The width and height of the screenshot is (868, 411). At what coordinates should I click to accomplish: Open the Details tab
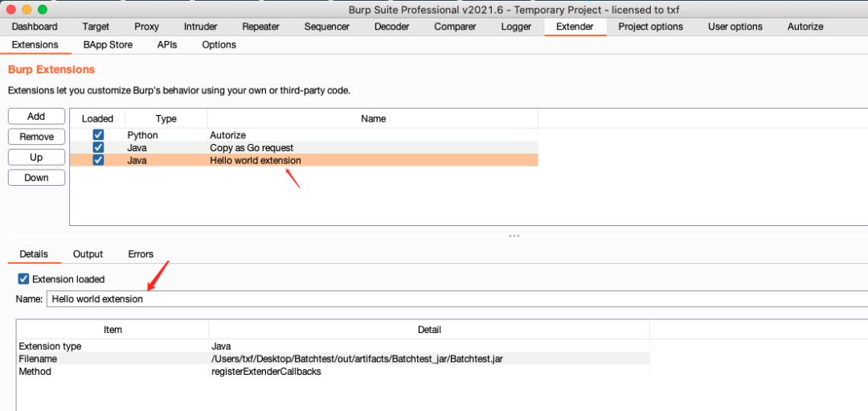coord(34,253)
